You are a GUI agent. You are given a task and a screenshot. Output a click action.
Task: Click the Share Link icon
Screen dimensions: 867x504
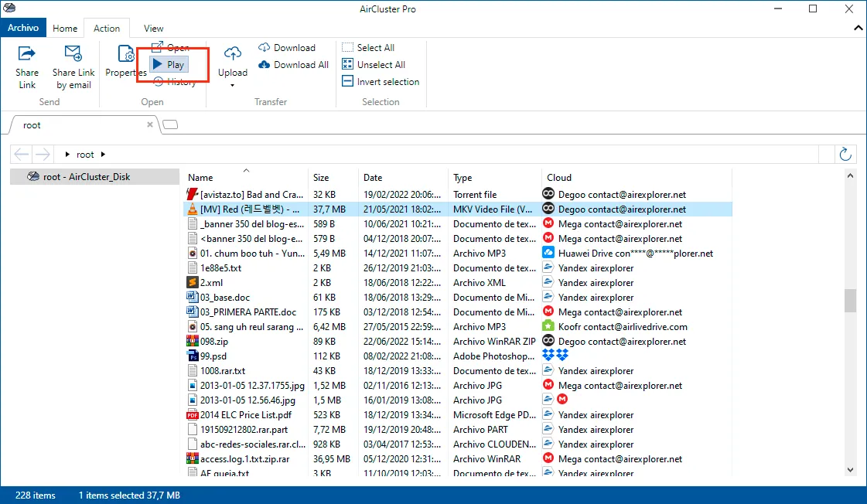26,53
